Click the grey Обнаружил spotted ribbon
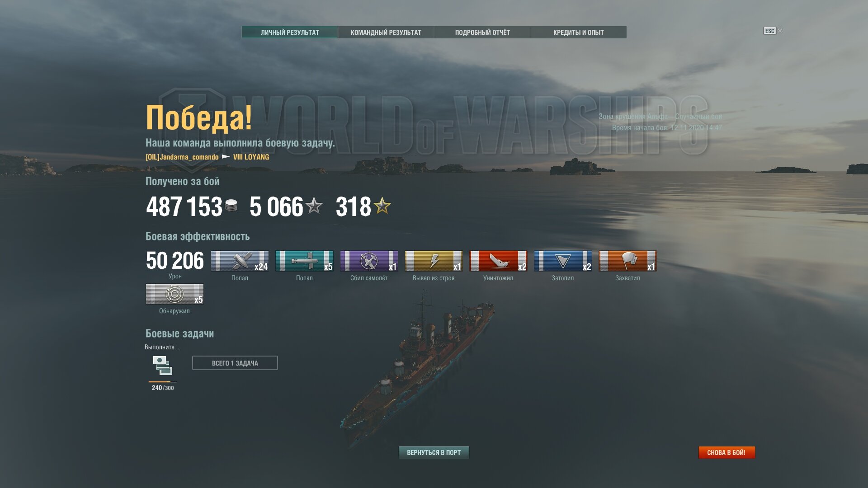This screenshot has width=868, height=488. [x=175, y=294]
